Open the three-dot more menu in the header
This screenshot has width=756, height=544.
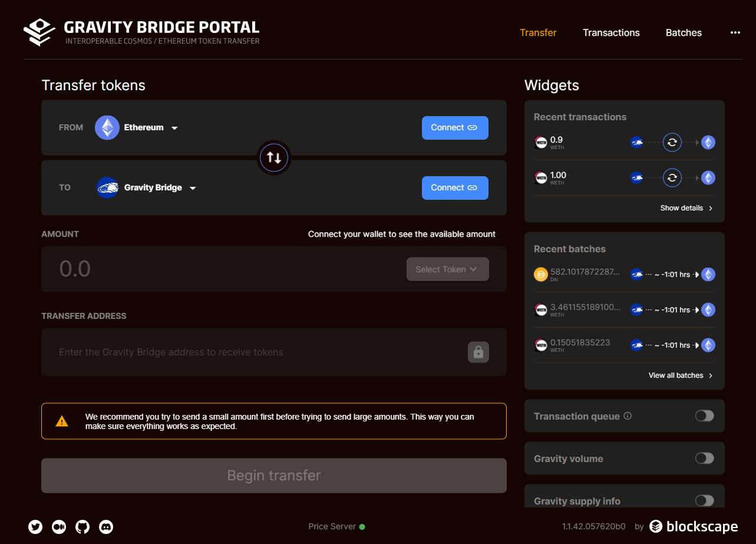(735, 32)
